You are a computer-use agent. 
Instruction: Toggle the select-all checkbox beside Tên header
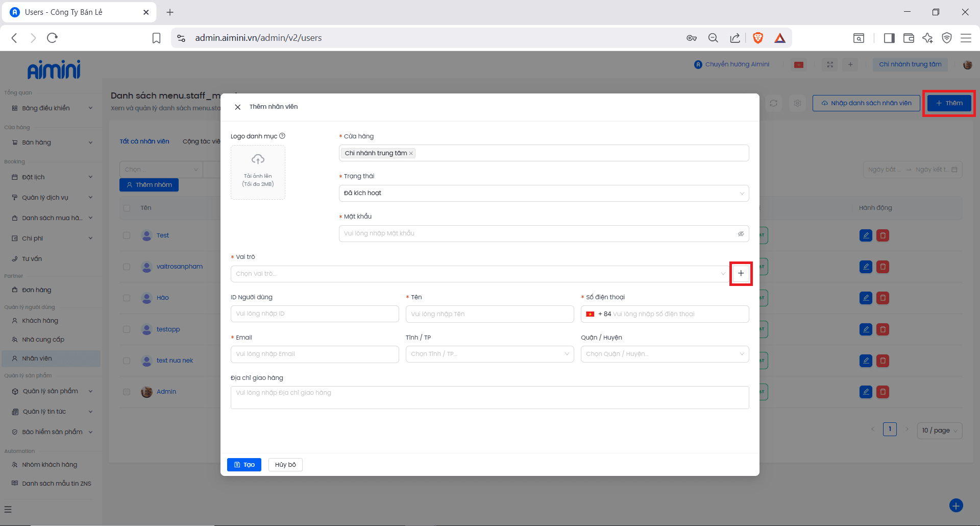click(x=127, y=208)
